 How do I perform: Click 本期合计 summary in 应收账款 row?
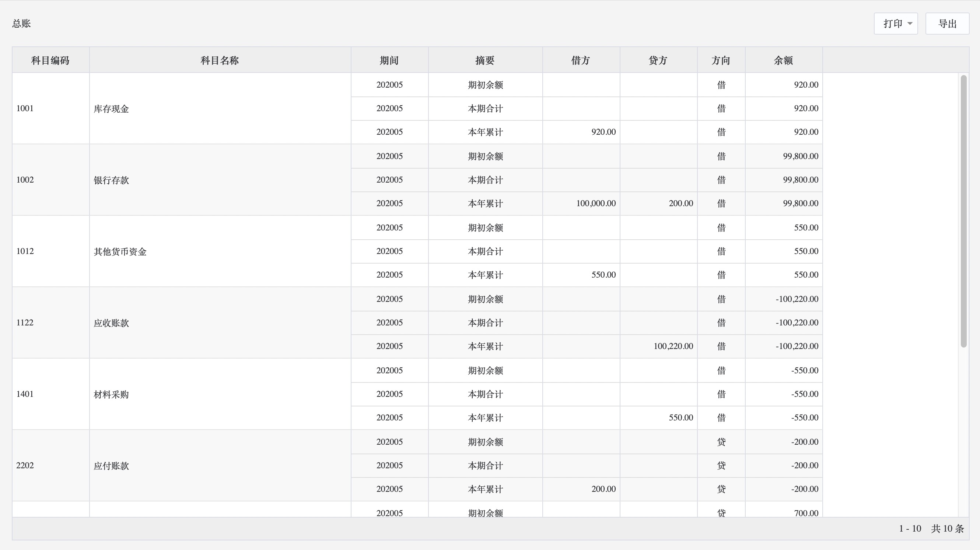tap(485, 323)
